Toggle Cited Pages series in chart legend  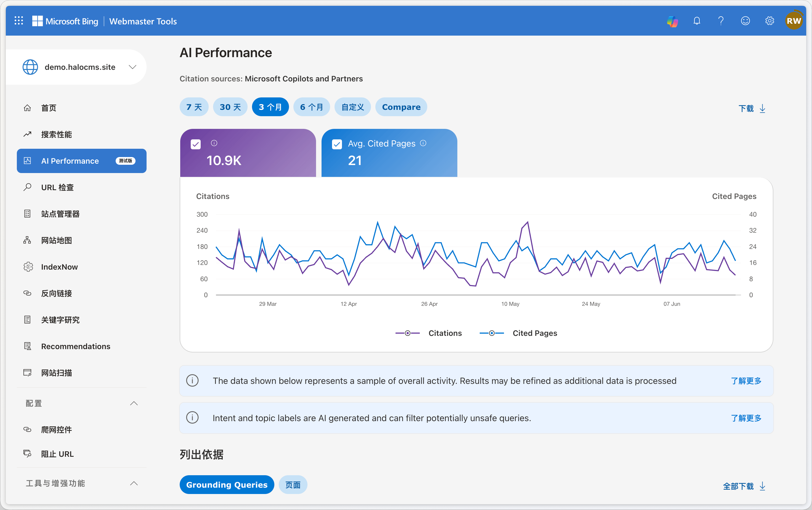pos(518,333)
